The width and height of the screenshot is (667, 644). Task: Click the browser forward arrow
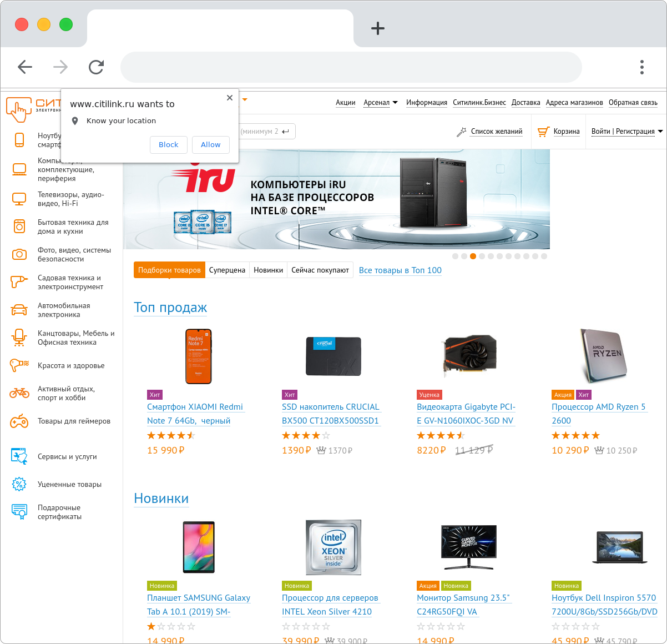pyautogui.click(x=60, y=67)
